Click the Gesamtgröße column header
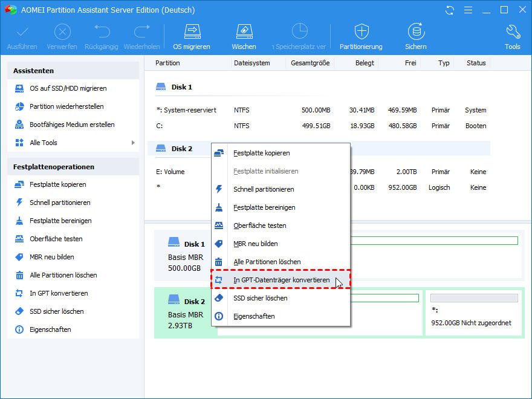 point(310,63)
